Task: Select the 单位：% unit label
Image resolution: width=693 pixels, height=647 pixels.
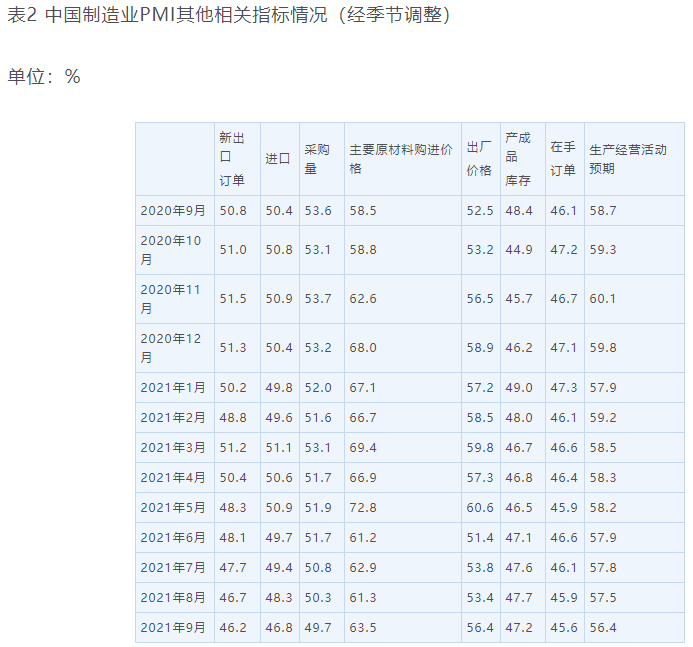Action: (44, 76)
